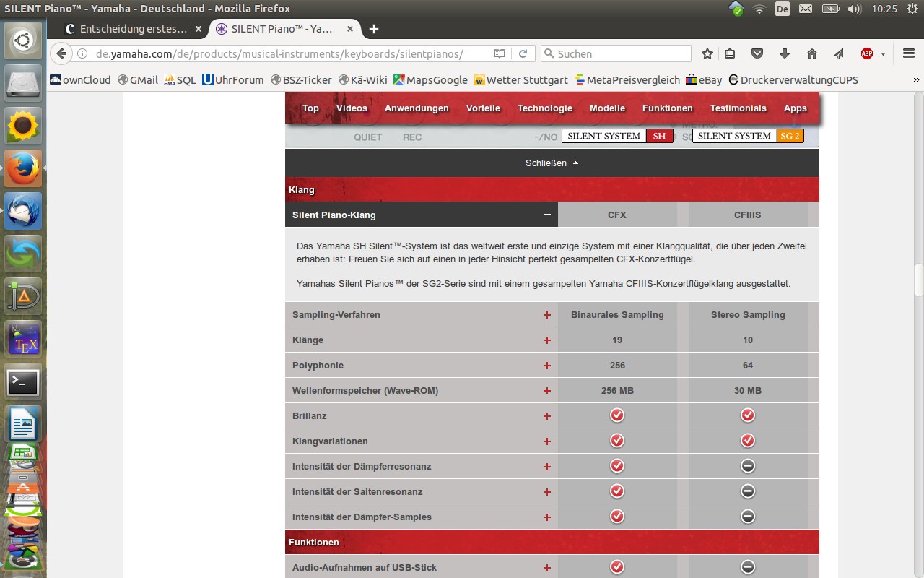Launch LibreOffice Writer from the dock
The height and width of the screenshot is (578, 924).
click(23, 424)
